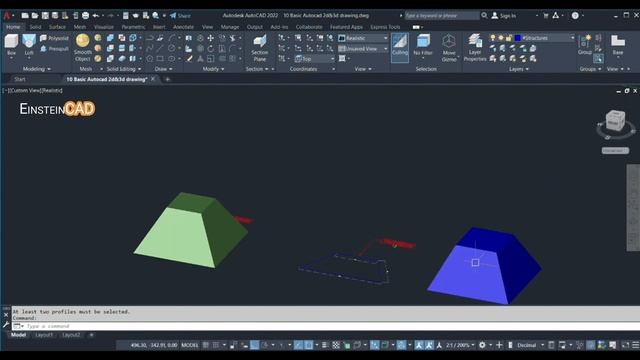Image resolution: width=640 pixels, height=360 pixels.
Task: Click the Base view tool
Action: (x=618, y=45)
